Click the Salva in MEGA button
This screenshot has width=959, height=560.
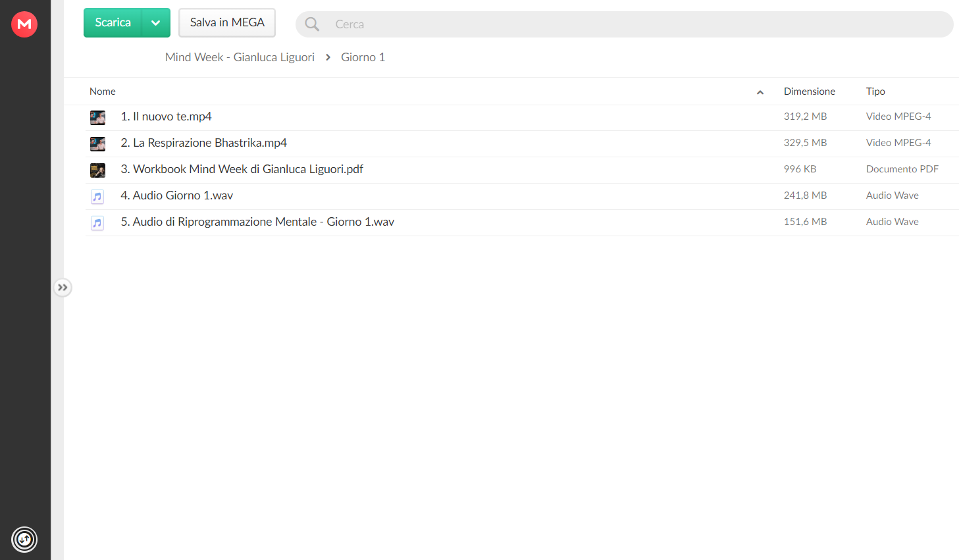click(227, 23)
